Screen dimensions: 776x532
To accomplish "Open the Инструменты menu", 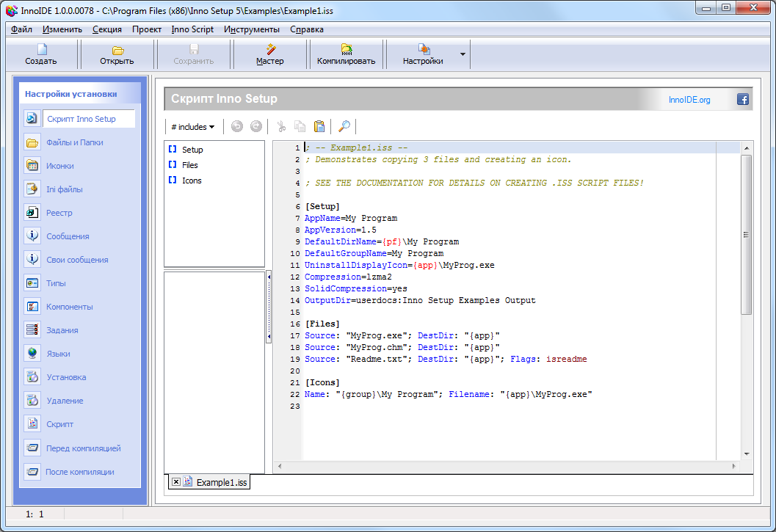I will pos(251,29).
